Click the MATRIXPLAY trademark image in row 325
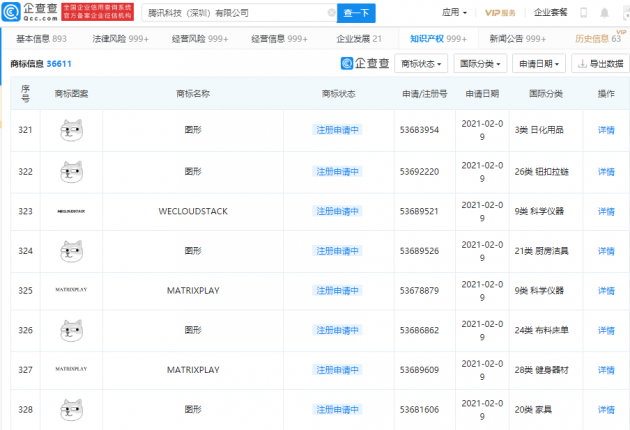 tap(71, 290)
